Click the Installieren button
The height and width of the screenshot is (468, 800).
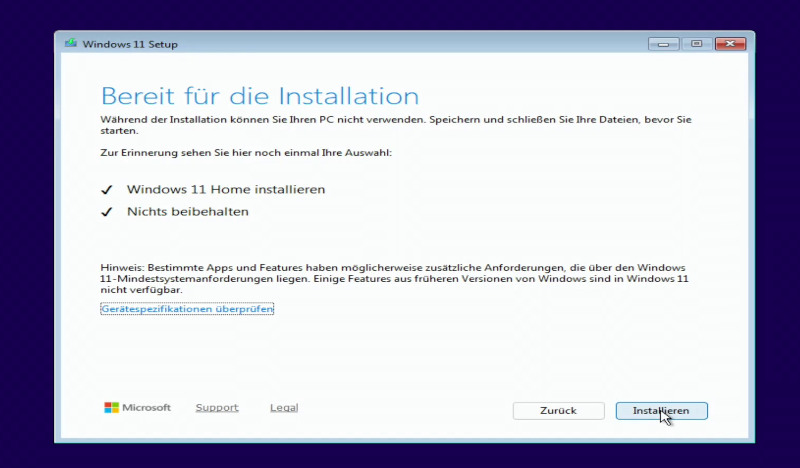661,411
